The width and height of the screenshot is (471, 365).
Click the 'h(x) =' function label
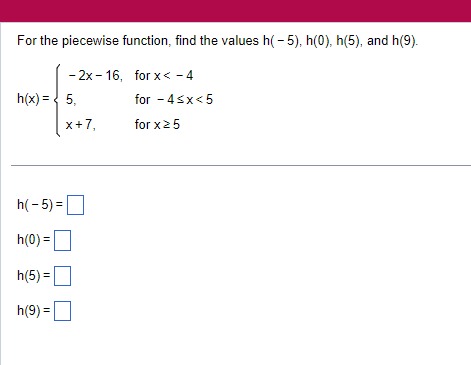(33, 99)
